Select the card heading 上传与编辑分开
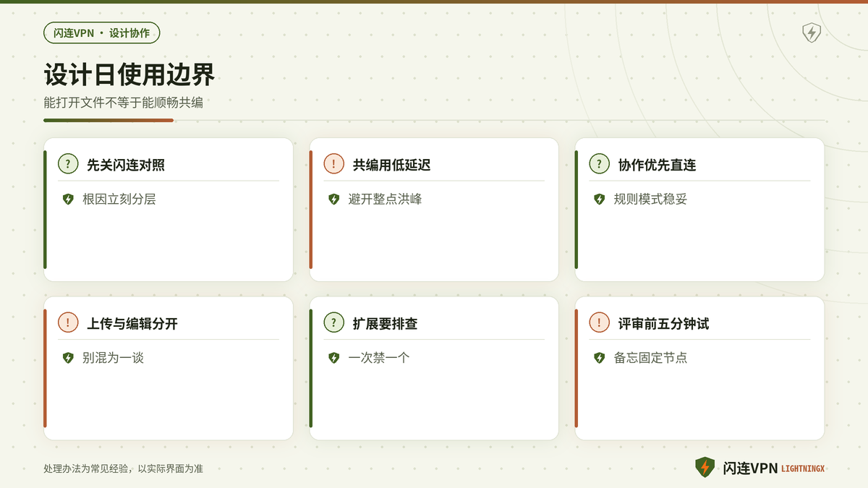Screen dimensions: 868x488 [x=132, y=324]
